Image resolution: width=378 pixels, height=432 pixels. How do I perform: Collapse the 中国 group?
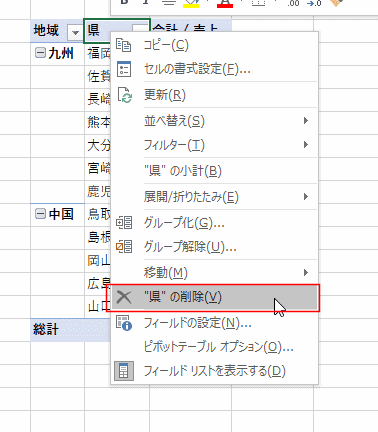tap(40, 214)
